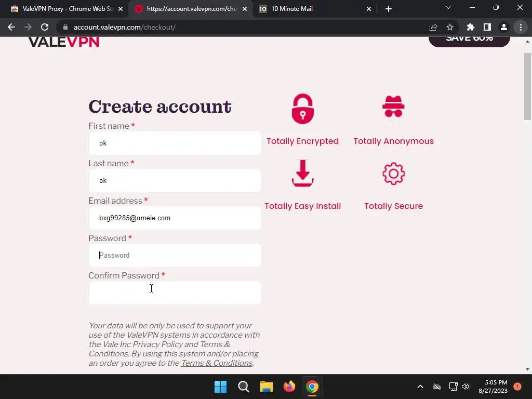Click the volume speaker tray icon
The width and height of the screenshot is (532, 399).
(x=465, y=387)
